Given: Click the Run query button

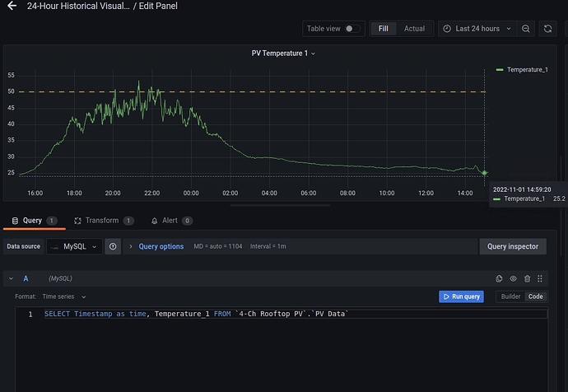Looking at the screenshot, I should pyautogui.click(x=461, y=296).
